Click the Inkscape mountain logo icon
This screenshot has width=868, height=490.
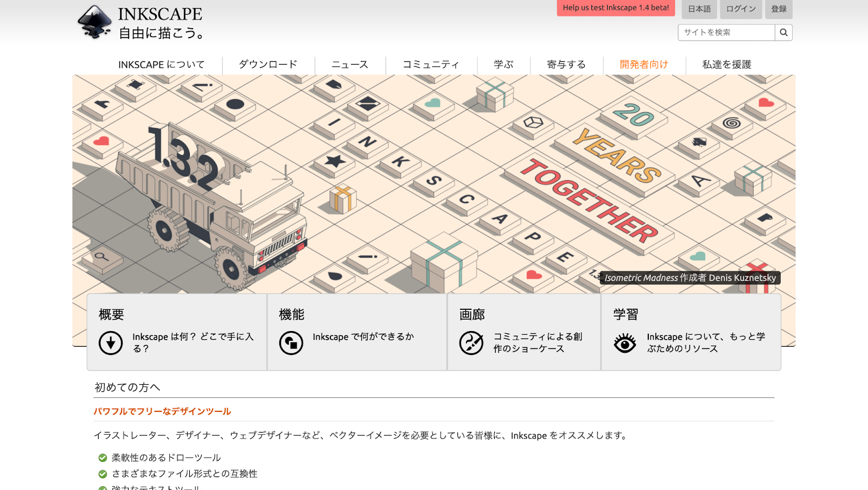click(x=95, y=22)
